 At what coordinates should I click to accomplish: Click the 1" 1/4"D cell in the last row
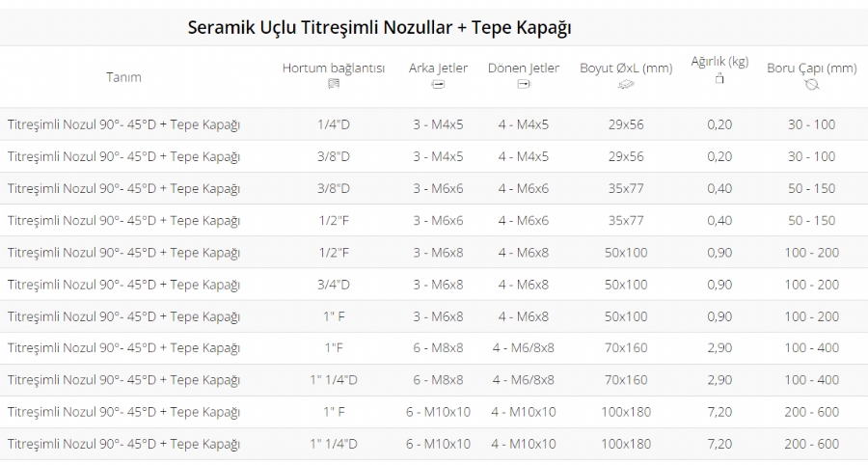point(334,444)
